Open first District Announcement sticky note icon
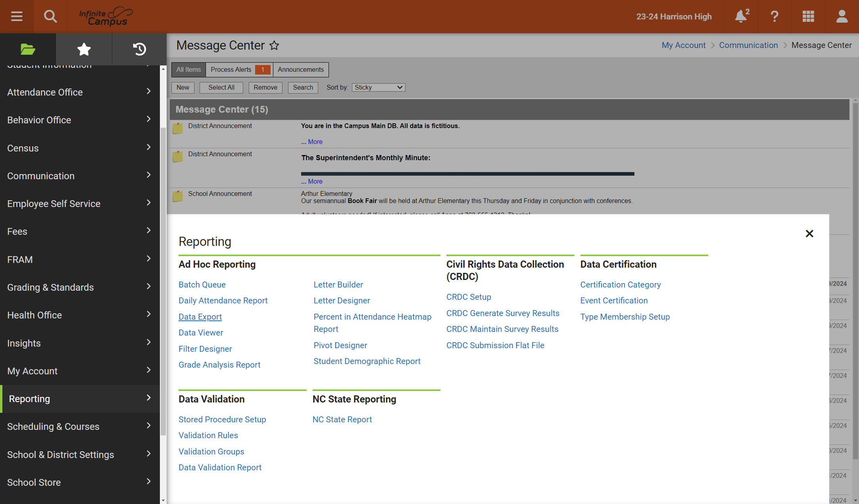The image size is (859, 504). click(x=178, y=128)
